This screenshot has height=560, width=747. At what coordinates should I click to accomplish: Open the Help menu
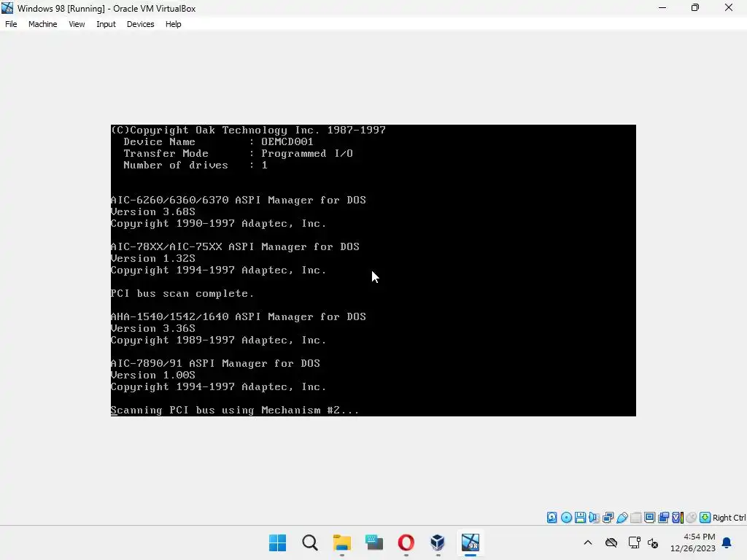coord(174,24)
